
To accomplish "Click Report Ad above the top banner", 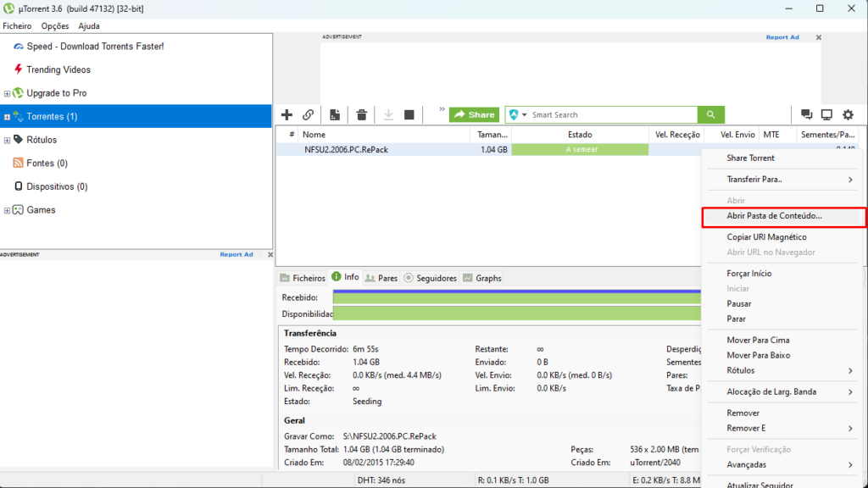I will [782, 37].
